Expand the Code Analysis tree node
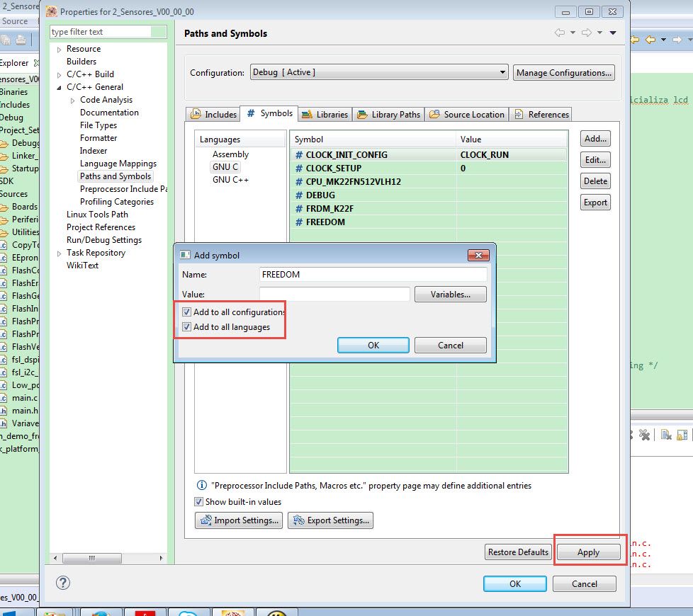Screen dimensions: 693x616 point(72,101)
